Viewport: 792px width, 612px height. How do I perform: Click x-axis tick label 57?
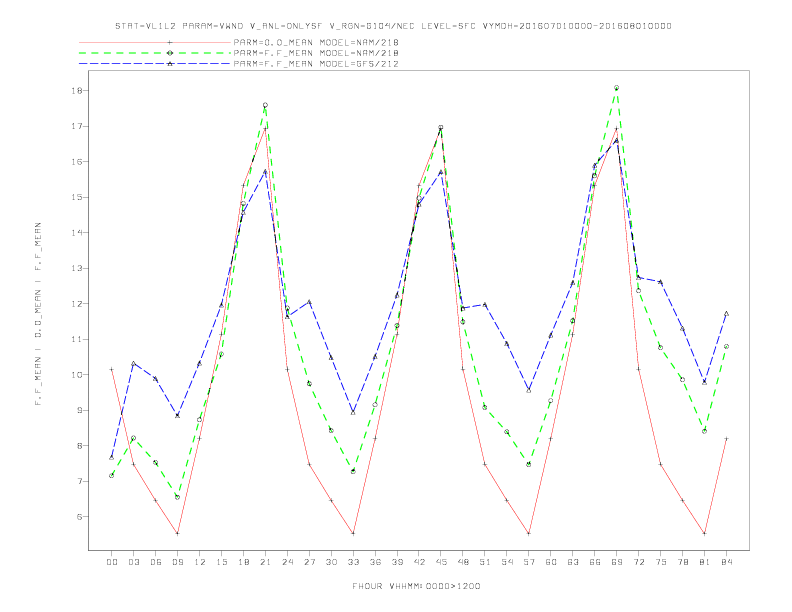click(529, 562)
